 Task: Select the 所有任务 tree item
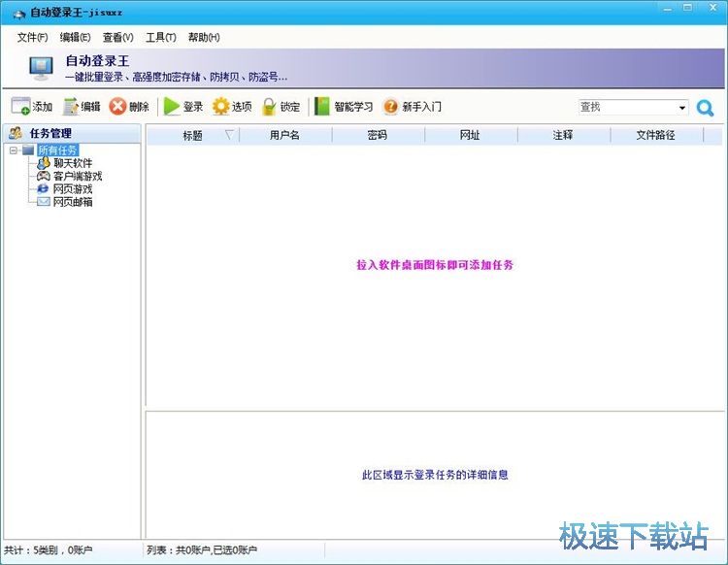click(x=57, y=150)
